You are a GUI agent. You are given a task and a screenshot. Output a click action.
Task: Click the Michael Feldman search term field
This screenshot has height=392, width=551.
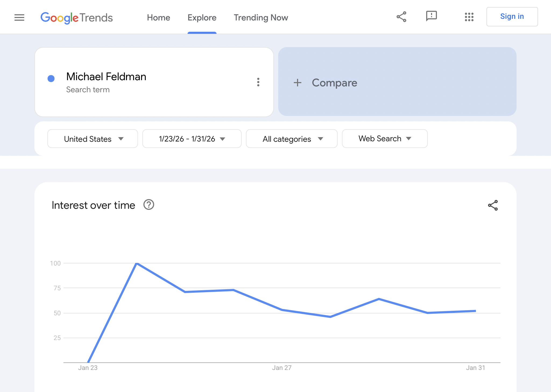coord(106,77)
